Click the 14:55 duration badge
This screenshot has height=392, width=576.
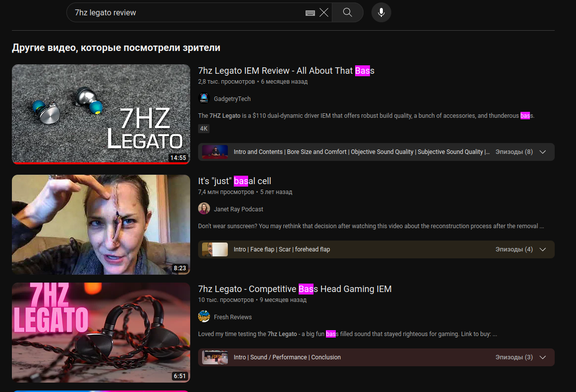pyautogui.click(x=178, y=157)
